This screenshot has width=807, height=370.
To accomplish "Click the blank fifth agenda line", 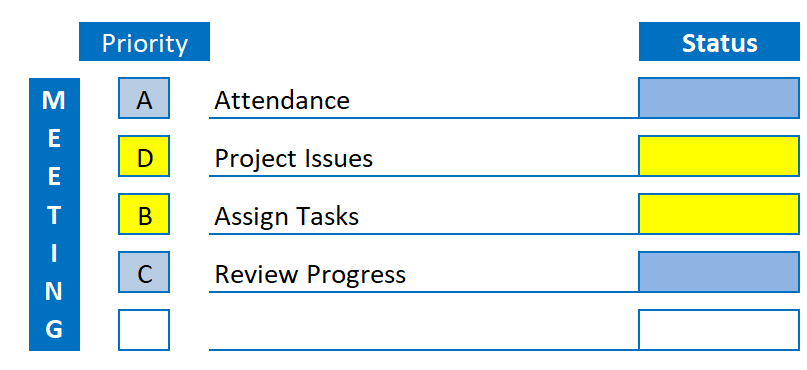I will coord(424,330).
